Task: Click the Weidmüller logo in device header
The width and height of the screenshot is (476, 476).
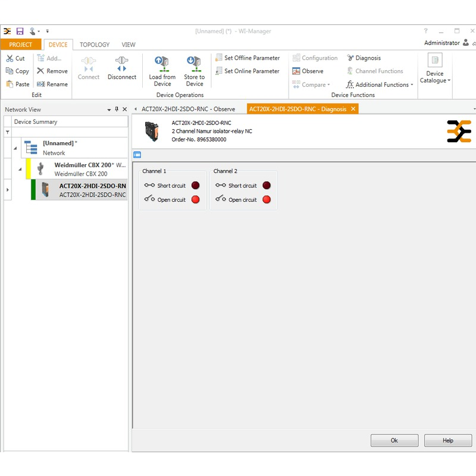Action: (x=459, y=131)
